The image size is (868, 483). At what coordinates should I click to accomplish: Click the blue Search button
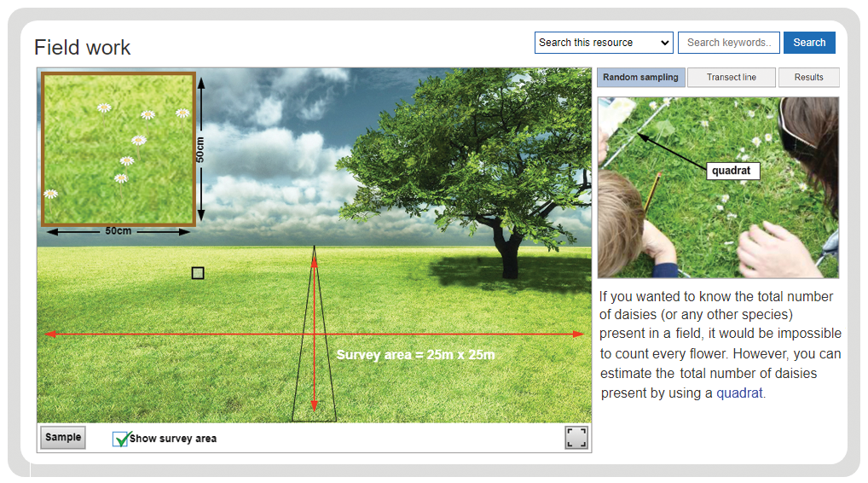point(809,43)
